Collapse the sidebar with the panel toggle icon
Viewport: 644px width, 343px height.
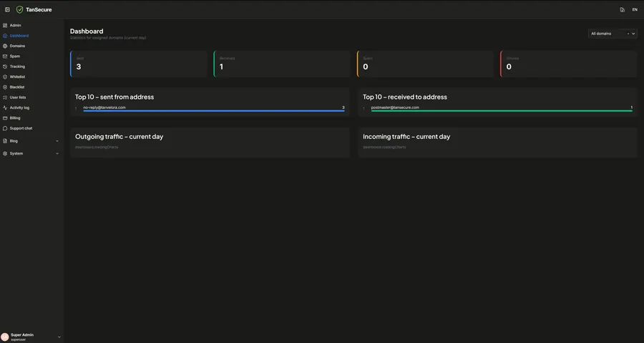pyautogui.click(x=7, y=9)
